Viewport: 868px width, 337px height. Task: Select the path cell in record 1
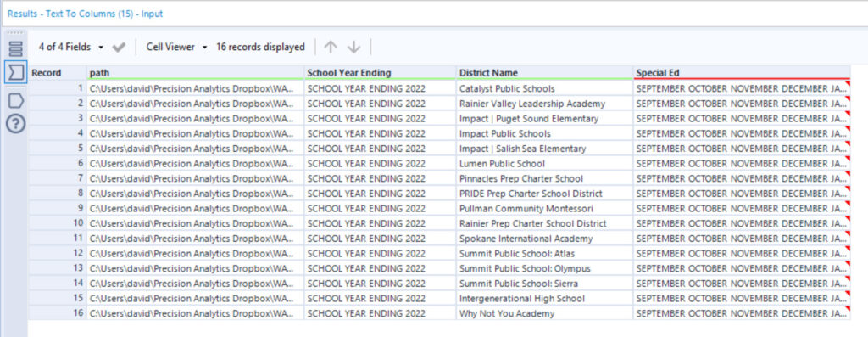[196, 88]
